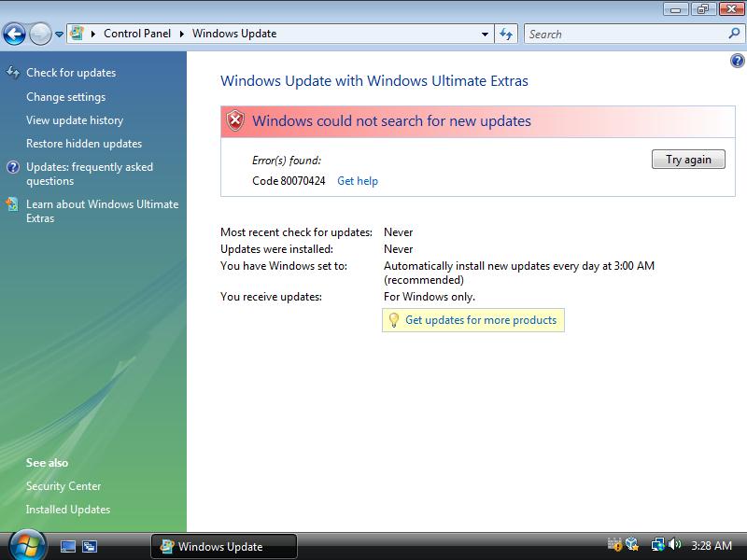This screenshot has height=560, width=747.
Task: Restore down the Windows Update window
Action: (703, 9)
